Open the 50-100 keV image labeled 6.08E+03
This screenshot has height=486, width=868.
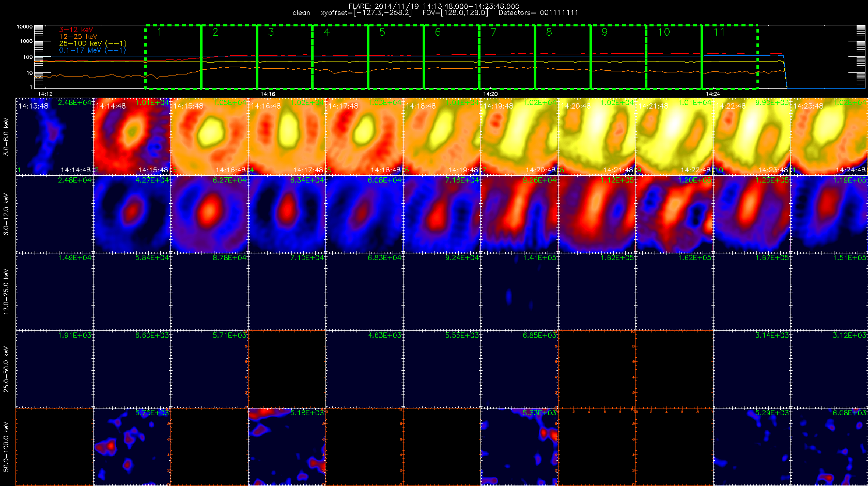pos(829,447)
